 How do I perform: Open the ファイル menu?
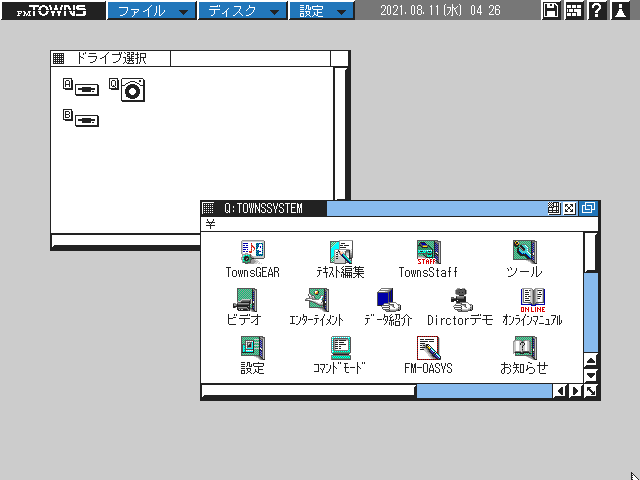(151, 10)
